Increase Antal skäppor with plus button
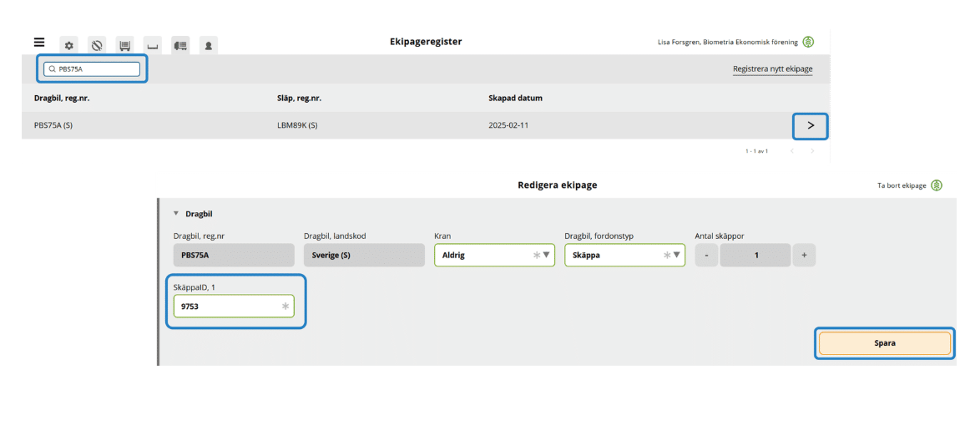980x426 pixels. click(804, 255)
